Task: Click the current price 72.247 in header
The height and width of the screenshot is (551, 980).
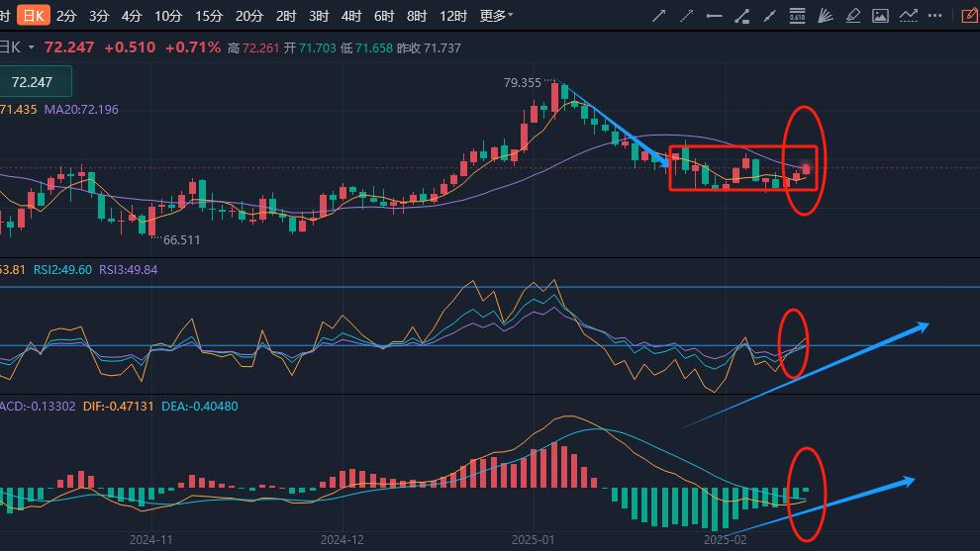Action: coord(68,47)
